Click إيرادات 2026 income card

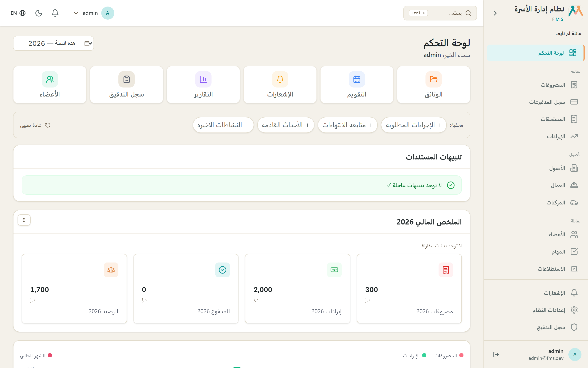tap(297, 289)
